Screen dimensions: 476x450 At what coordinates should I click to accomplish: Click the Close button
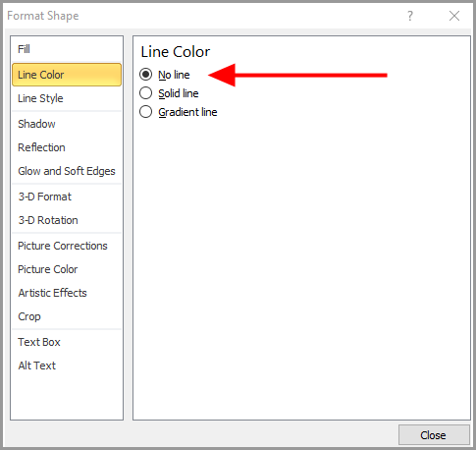click(434, 435)
